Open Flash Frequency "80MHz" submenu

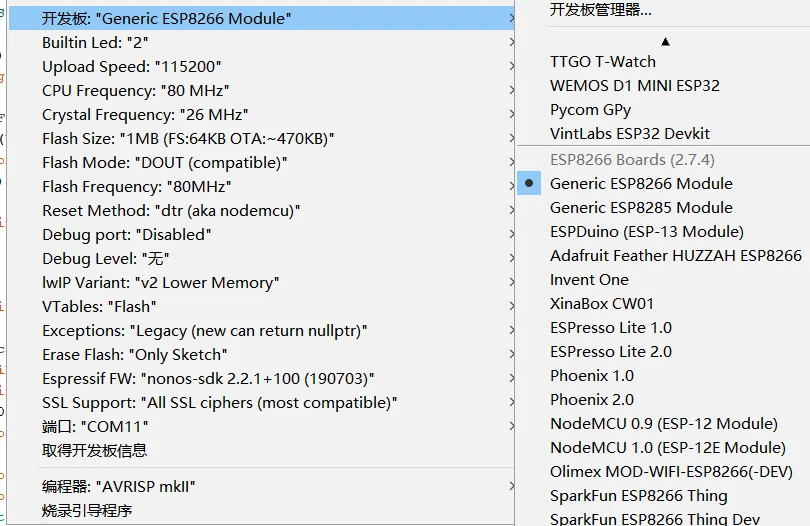coord(261,187)
